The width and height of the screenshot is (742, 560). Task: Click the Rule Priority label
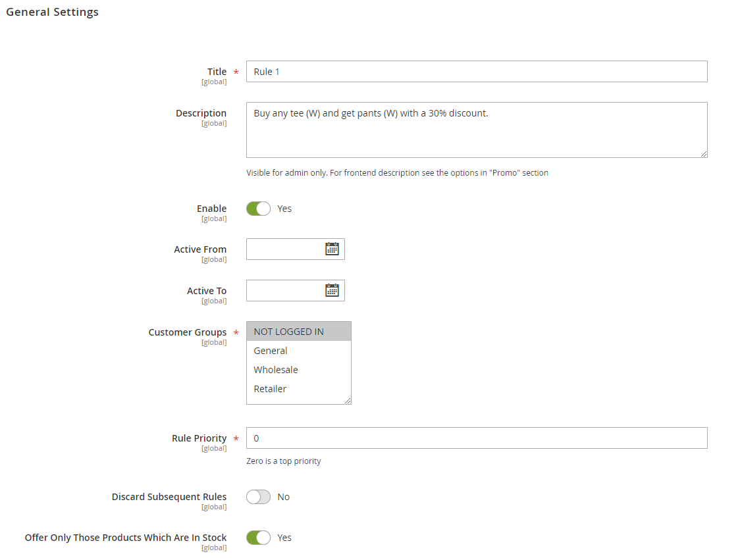point(199,438)
